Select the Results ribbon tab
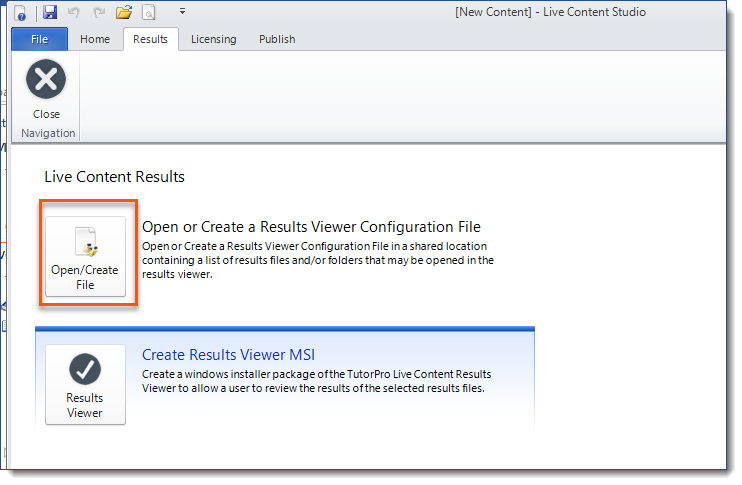The image size is (742, 485). pyautogui.click(x=150, y=39)
